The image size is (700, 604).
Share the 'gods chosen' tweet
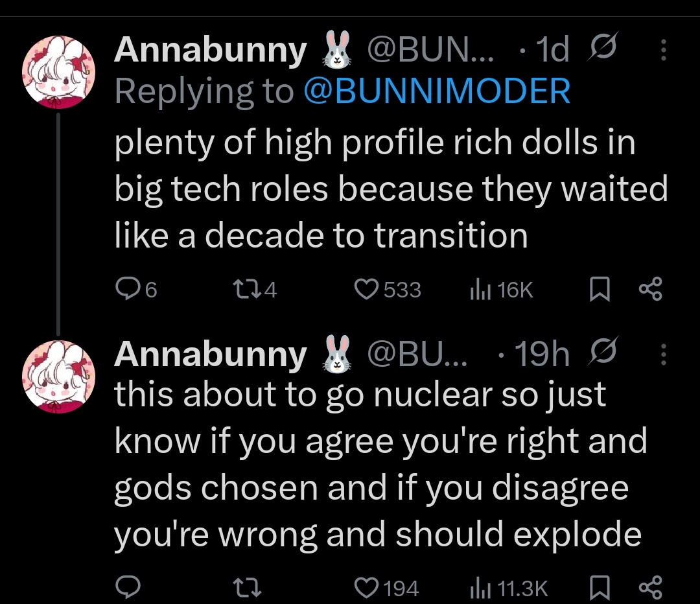pos(650,588)
